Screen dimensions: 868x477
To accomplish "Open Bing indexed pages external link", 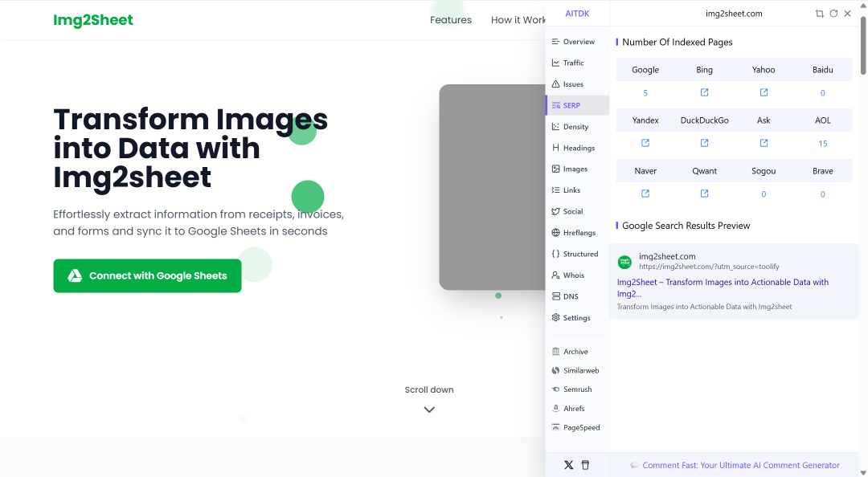I will [x=704, y=92].
